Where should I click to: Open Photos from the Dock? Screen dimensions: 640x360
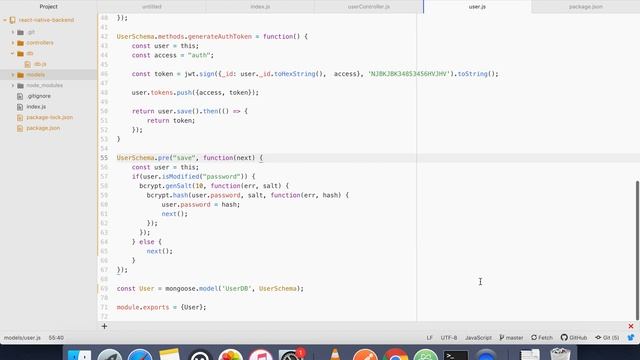[x=230, y=355]
